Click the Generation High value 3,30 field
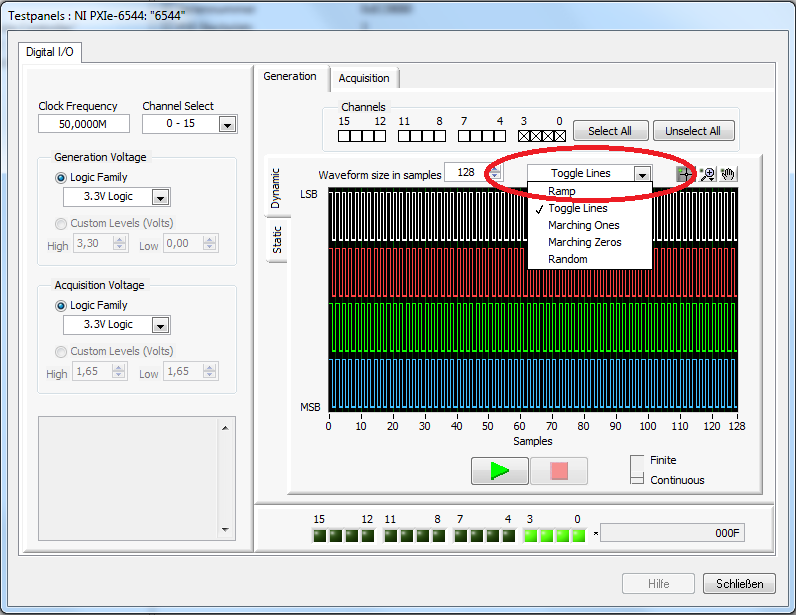 click(x=94, y=243)
